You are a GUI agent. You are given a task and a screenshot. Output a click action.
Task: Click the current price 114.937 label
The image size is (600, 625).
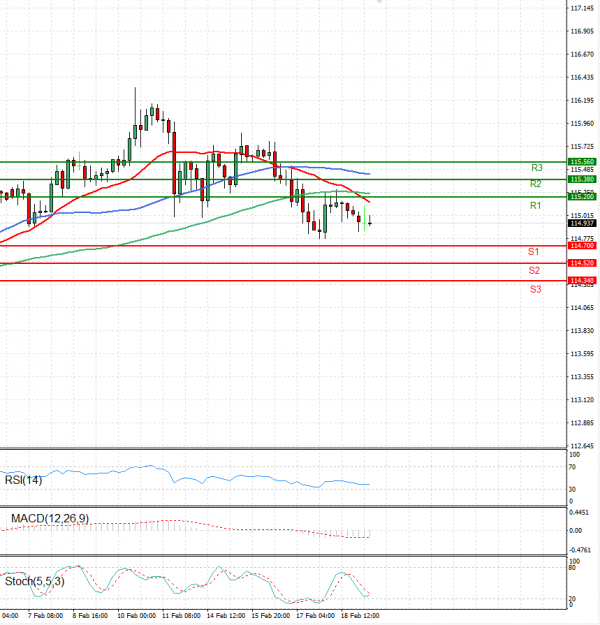(x=582, y=223)
